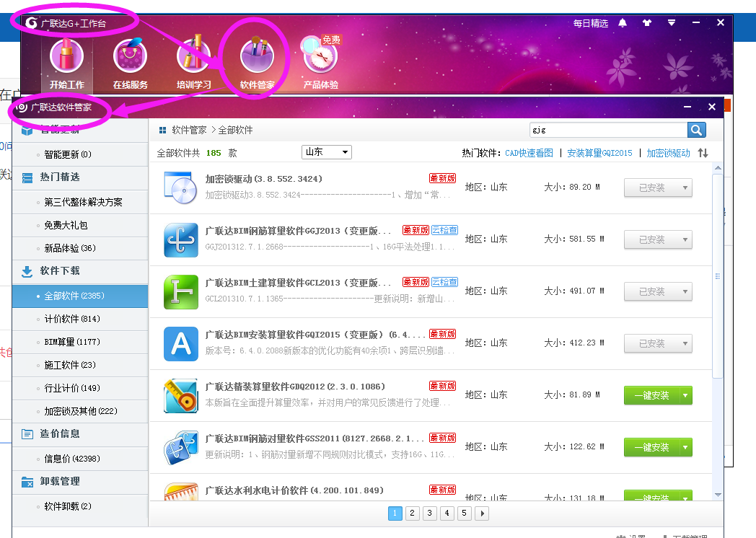The width and height of the screenshot is (756, 538).
Task: Click the CAD快速看图 hot software link
Action: [529, 153]
